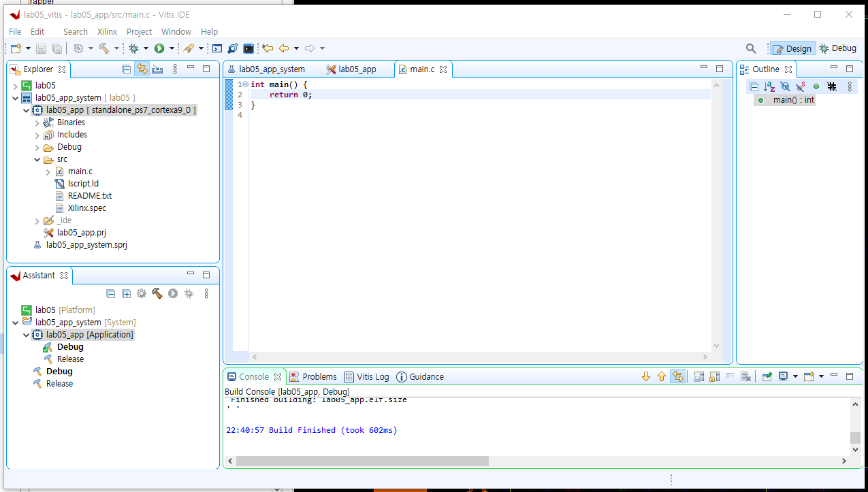This screenshot has height=492, width=868.
Task: Switch to Debug perspective button
Action: 838,48
